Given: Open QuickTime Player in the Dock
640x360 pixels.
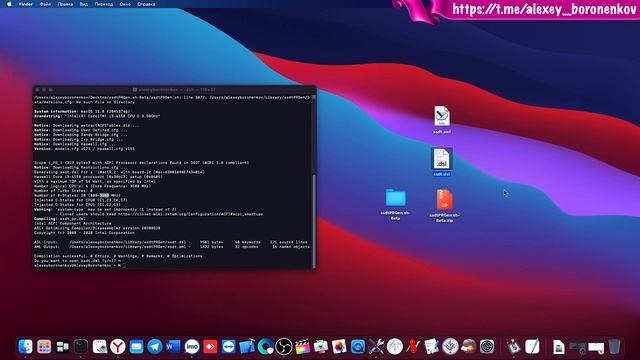Looking at the screenshot, I should [x=358, y=347].
